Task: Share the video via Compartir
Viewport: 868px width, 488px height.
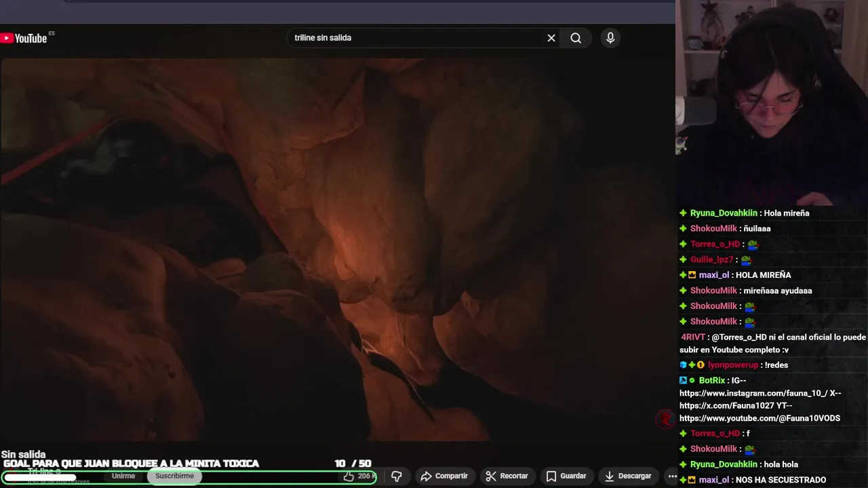Action: point(444,476)
